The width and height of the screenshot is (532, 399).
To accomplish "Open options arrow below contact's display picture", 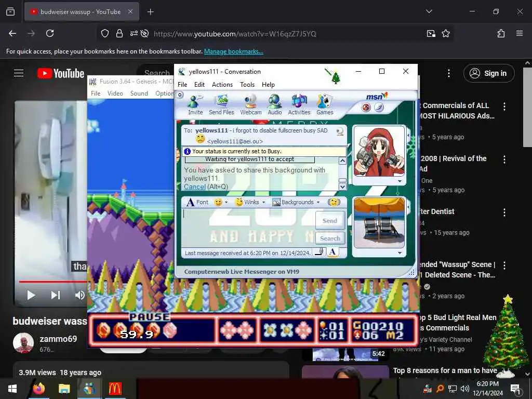I will pos(400,181).
